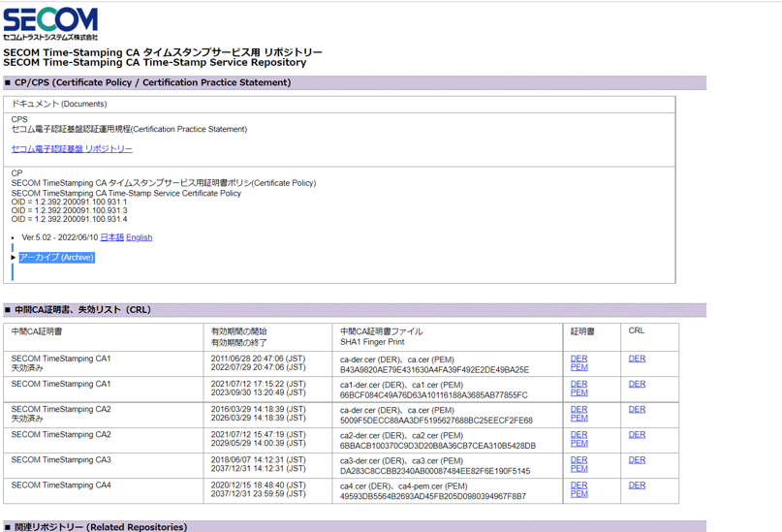Click the 2018/06/07 14:12:31 (JST) validity start
The image size is (782, 532).
258,459
